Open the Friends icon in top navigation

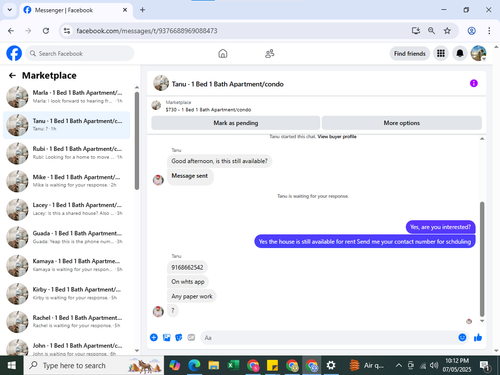tap(269, 53)
